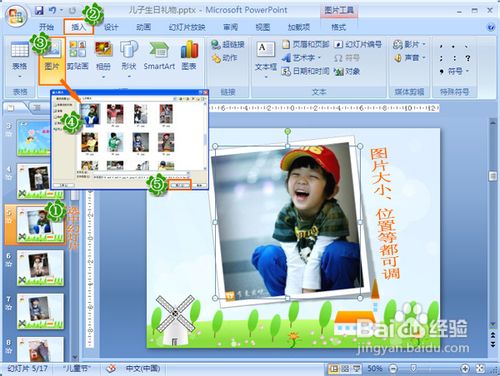Add an action with the 动作 button
This screenshot has width=500, height=376.
pos(225,58)
